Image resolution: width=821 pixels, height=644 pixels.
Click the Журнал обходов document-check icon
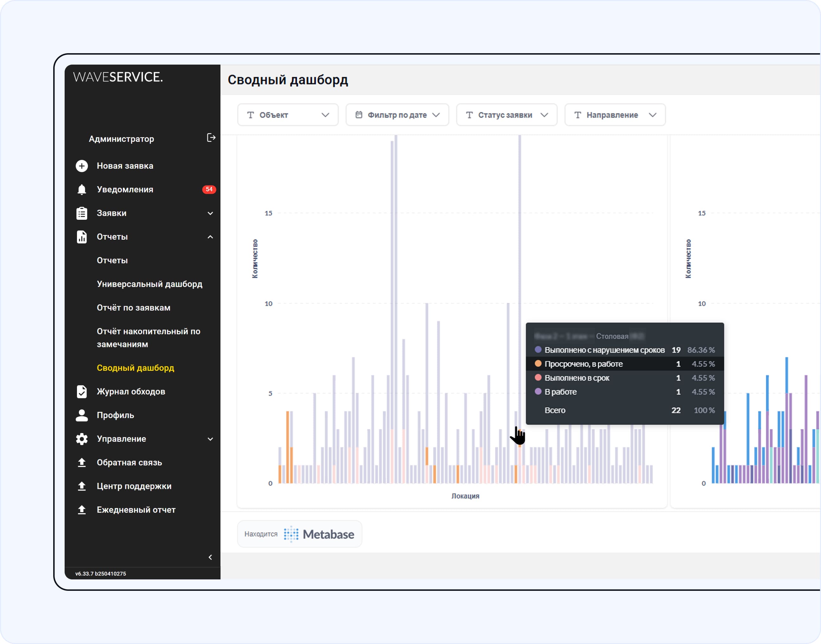pyautogui.click(x=82, y=392)
